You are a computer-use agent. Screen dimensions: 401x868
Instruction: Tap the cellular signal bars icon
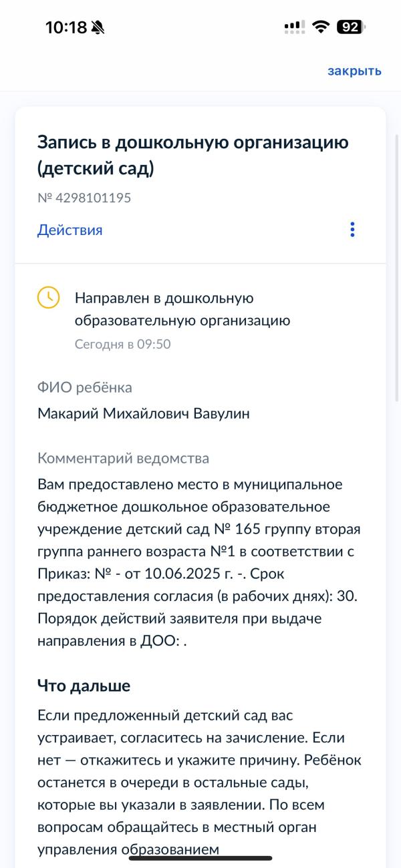(295, 27)
